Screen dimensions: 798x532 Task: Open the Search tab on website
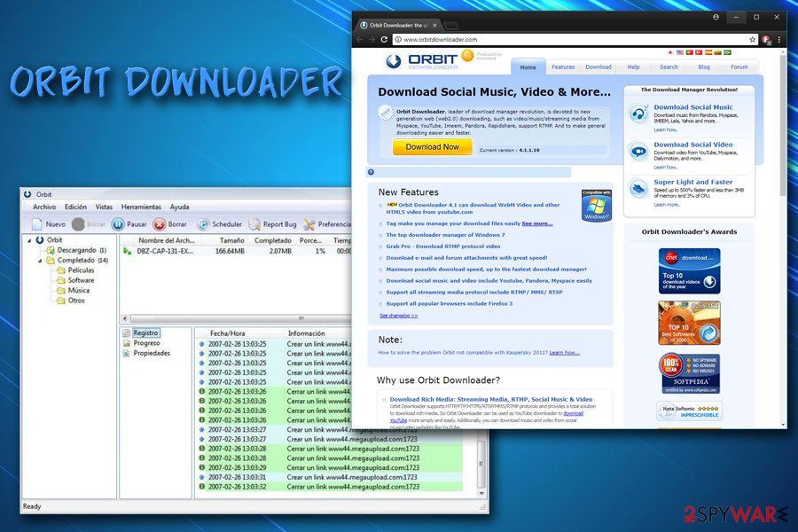click(669, 67)
